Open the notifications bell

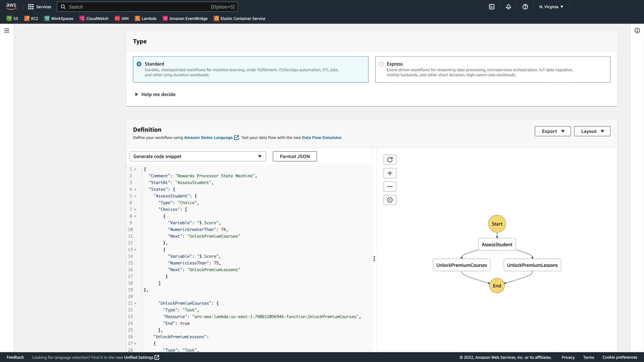pos(508,7)
